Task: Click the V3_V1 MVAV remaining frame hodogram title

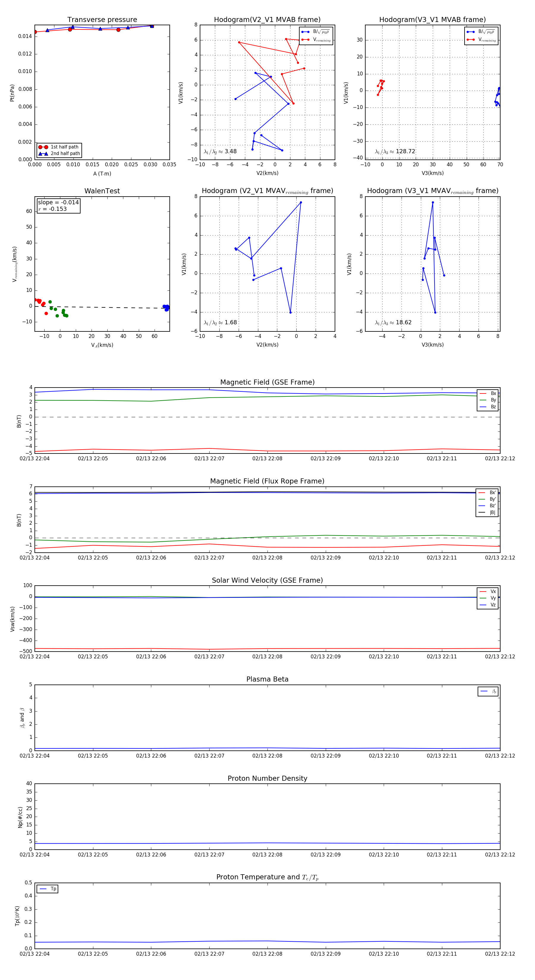Action: (432, 191)
